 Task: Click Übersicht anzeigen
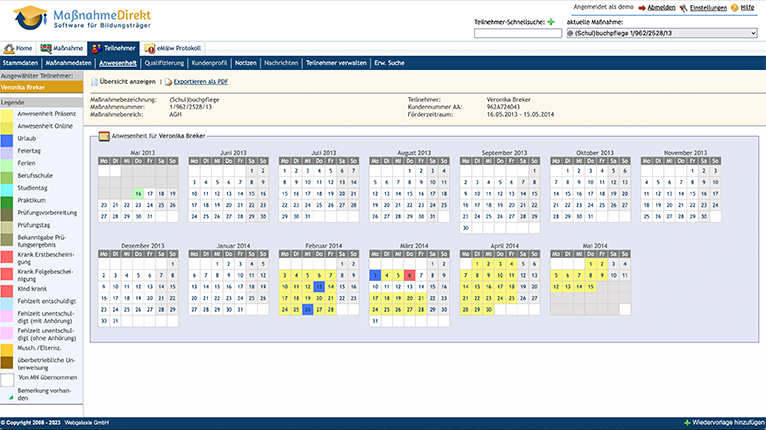[128, 82]
